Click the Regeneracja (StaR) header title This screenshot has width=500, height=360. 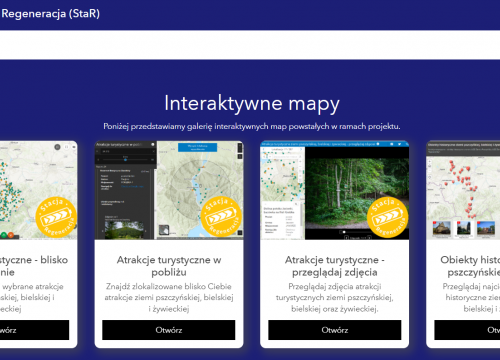50,14
